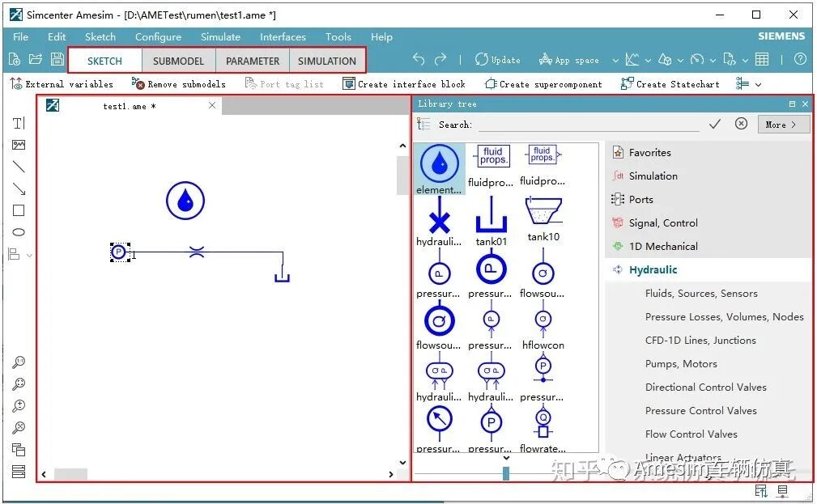817x504 pixels.
Task: Open the Interfaces menu
Action: (x=283, y=37)
